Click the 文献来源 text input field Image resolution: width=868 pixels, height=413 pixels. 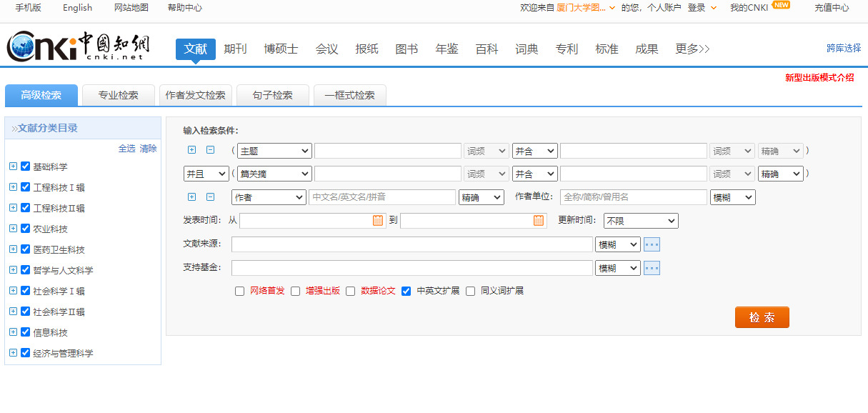[411, 244]
